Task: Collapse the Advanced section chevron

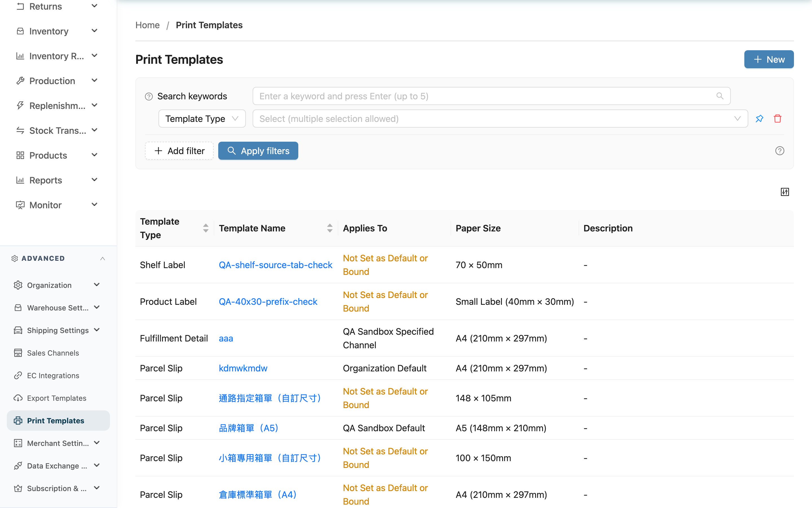Action: tap(103, 258)
